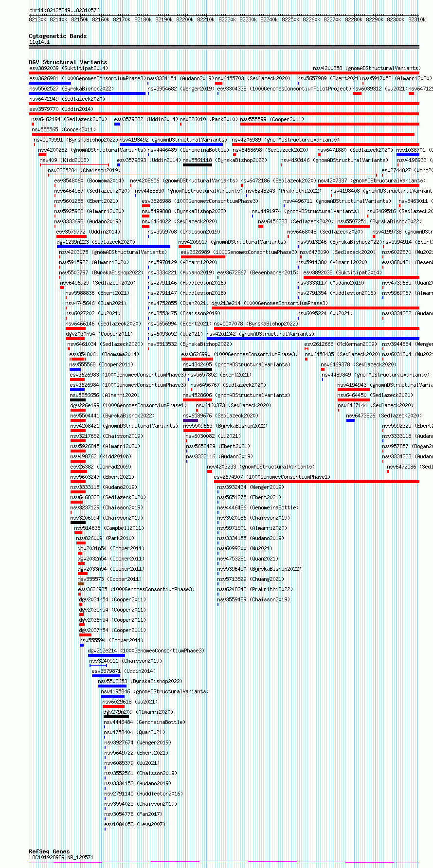Click nsv3559489 (Chaisson2019) label

pyautogui.click(x=253, y=600)
